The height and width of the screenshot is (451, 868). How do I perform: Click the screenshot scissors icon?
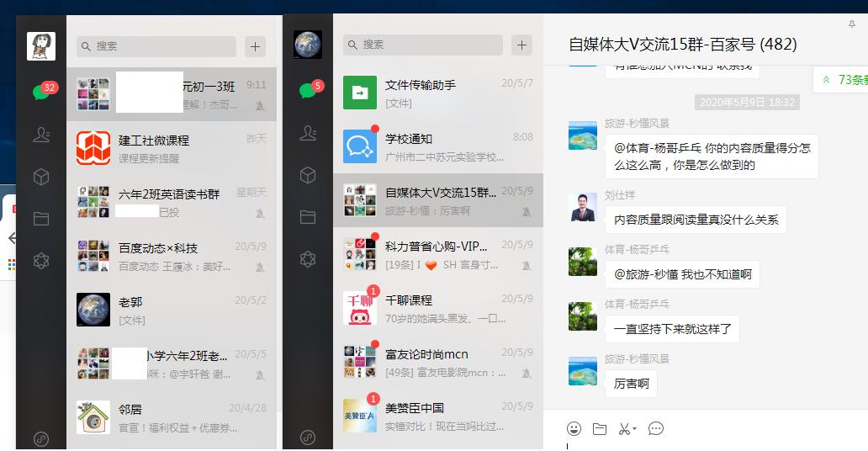[624, 429]
